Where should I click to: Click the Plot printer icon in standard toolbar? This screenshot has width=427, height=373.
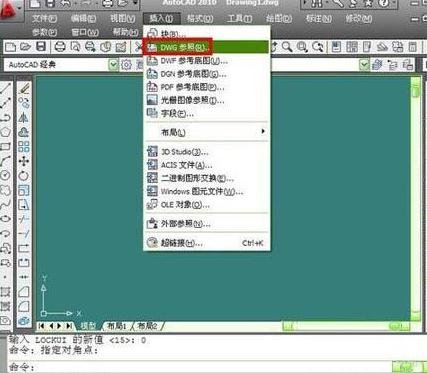tap(60, 47)
